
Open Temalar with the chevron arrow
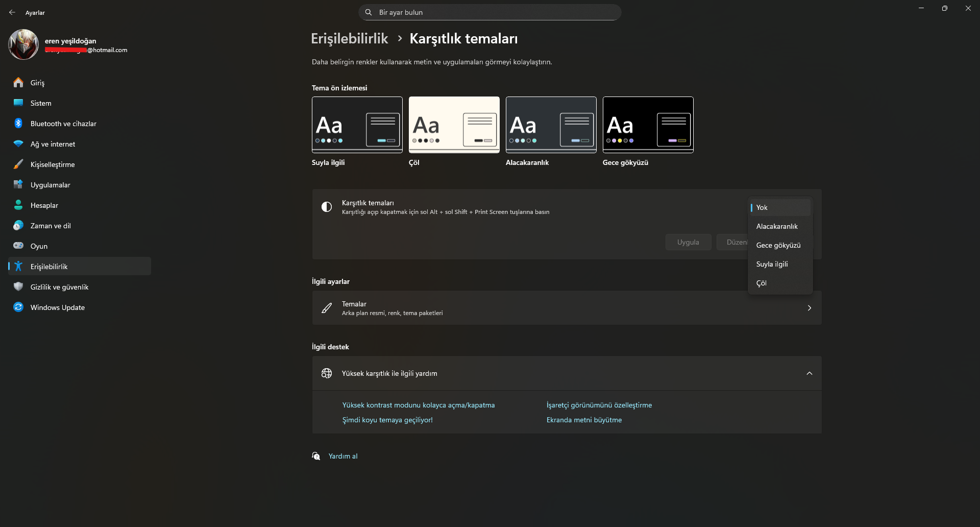coord(810,308)
